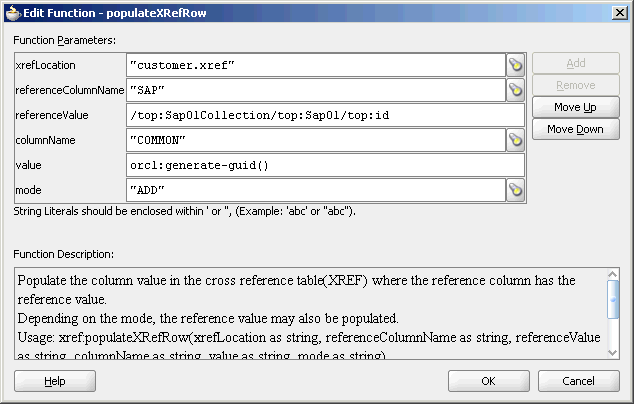This screenshot has width=634, height=404.
Task: Click the referenceValue XPath input field
Action: pos(325,115)
